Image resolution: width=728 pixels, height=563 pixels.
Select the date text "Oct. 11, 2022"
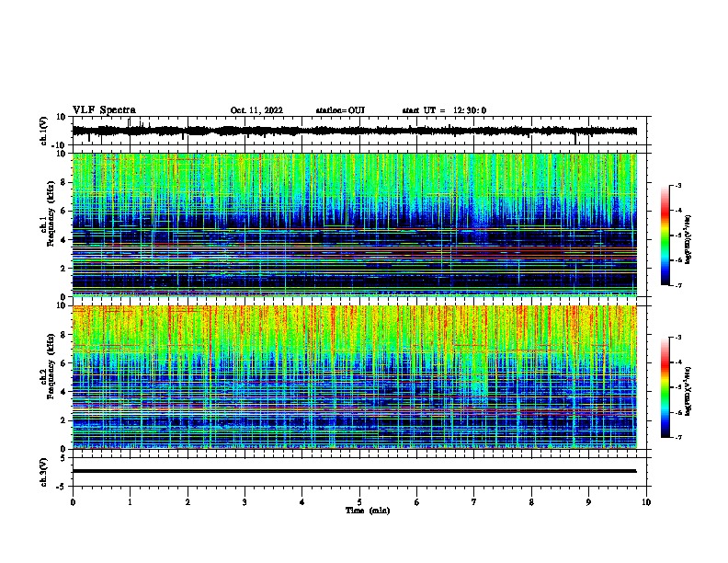[256, 110]
